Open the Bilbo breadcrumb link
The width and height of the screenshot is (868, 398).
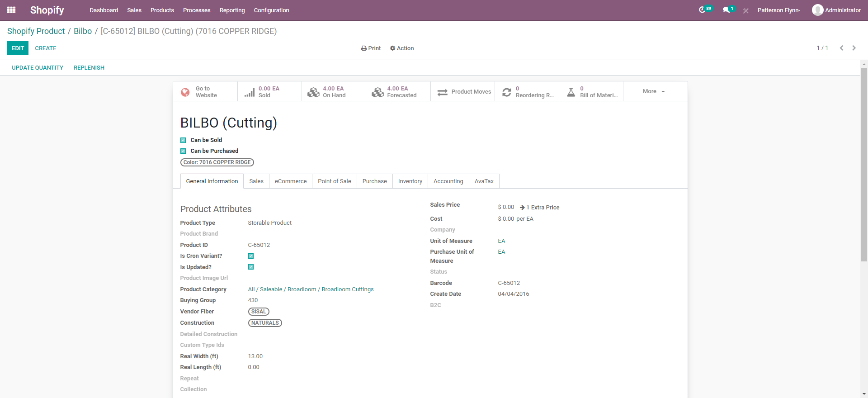tap(83, 31)
